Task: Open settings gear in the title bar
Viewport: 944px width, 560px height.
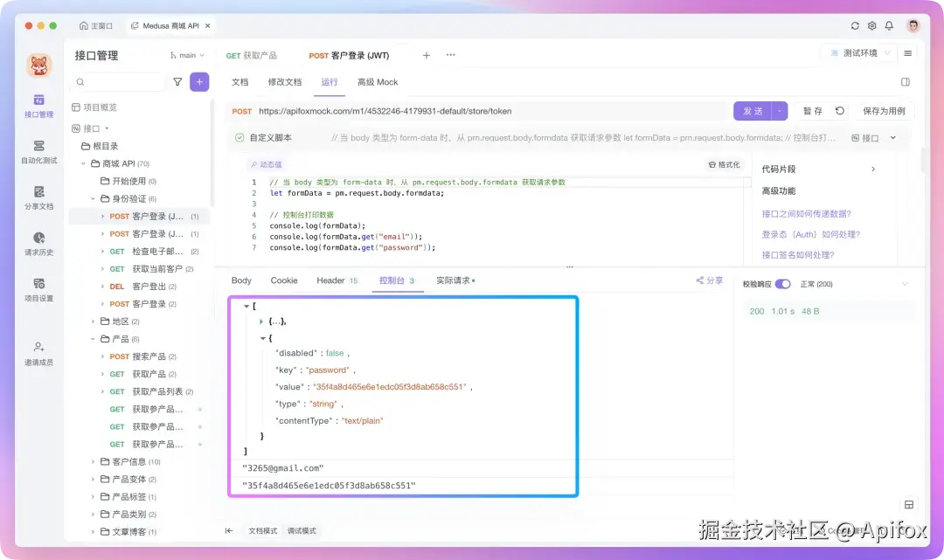Action: point(871,26)
